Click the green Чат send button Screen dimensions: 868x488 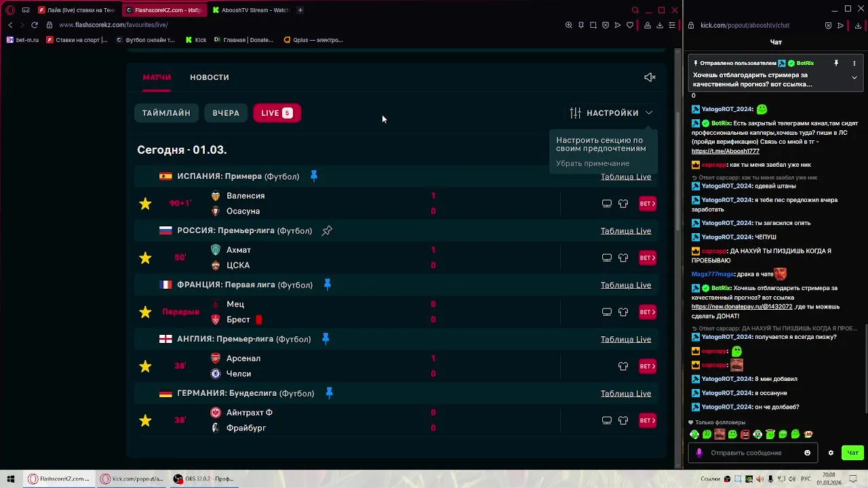tap(852, 453)
